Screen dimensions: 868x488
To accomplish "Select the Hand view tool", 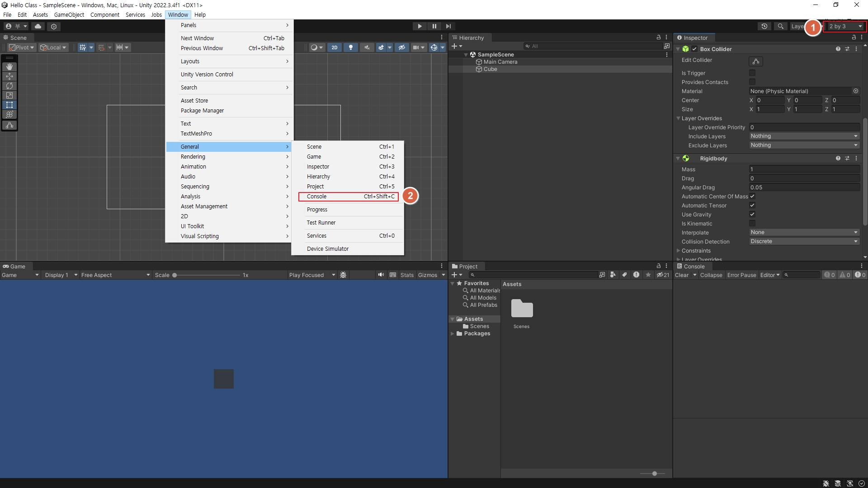I will [x=9, y=66].
